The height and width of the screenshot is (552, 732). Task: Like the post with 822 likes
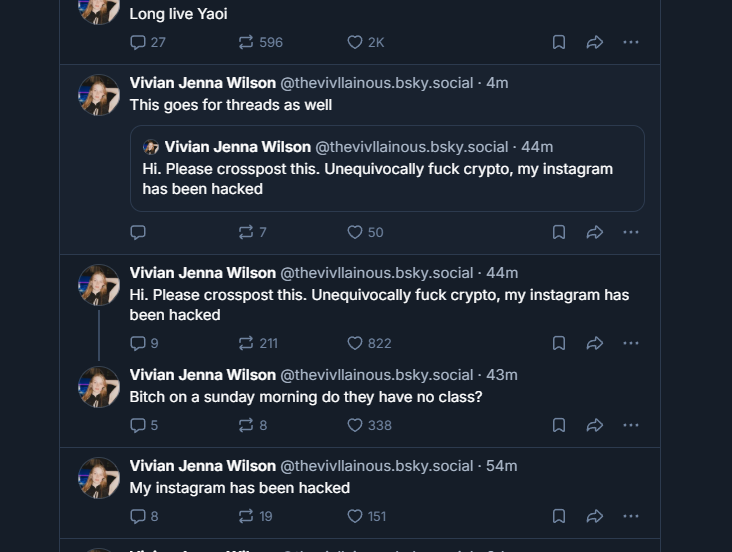point(369,343)
